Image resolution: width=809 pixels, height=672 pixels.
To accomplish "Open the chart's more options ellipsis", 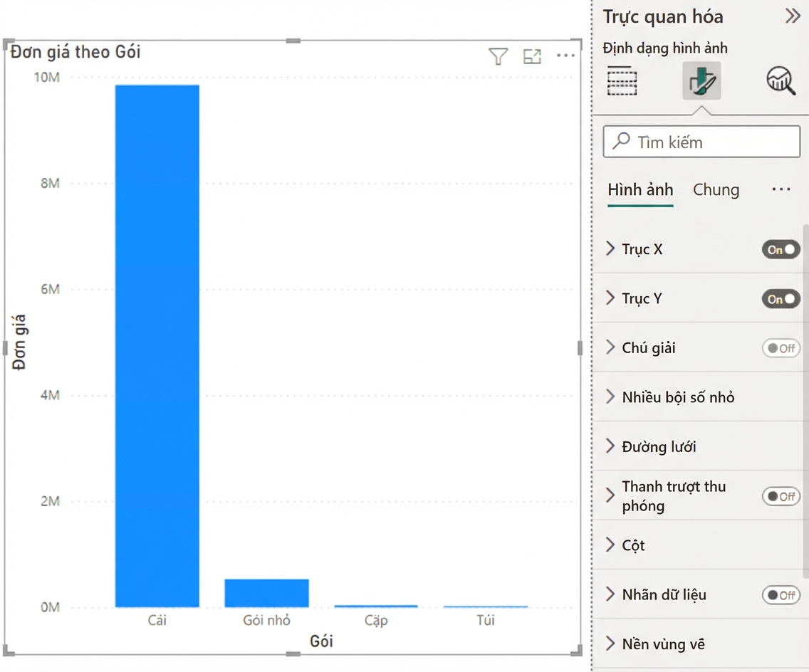I will (565, 56).
